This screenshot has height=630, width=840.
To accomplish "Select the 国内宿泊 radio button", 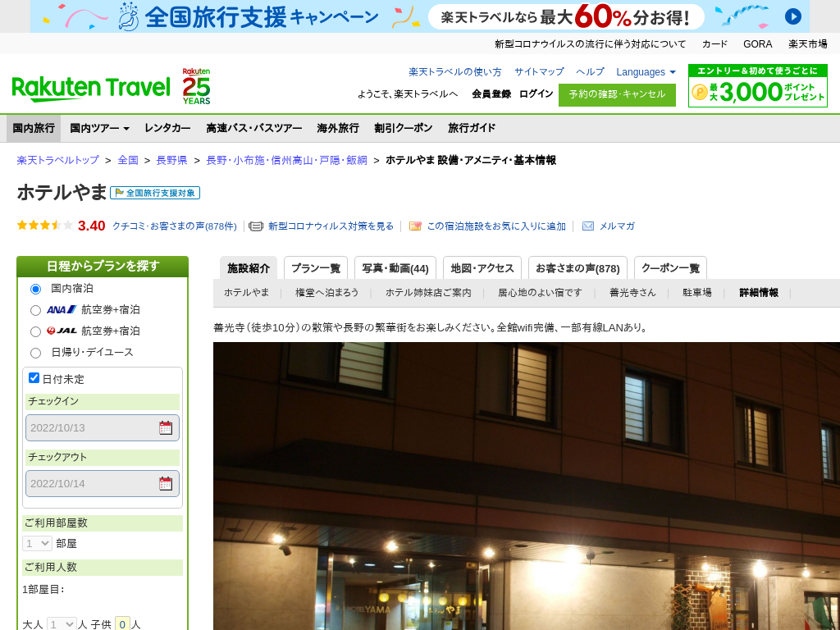I will tap(35, 290).
